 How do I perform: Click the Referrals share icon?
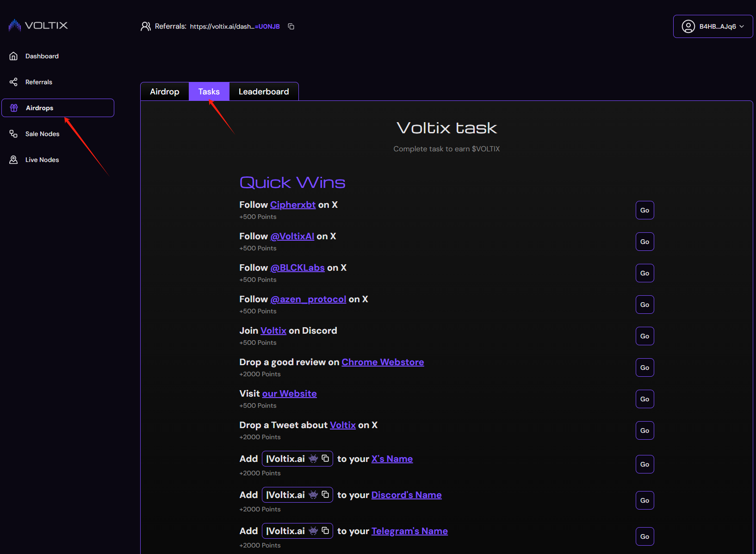(x=13, y=82)
